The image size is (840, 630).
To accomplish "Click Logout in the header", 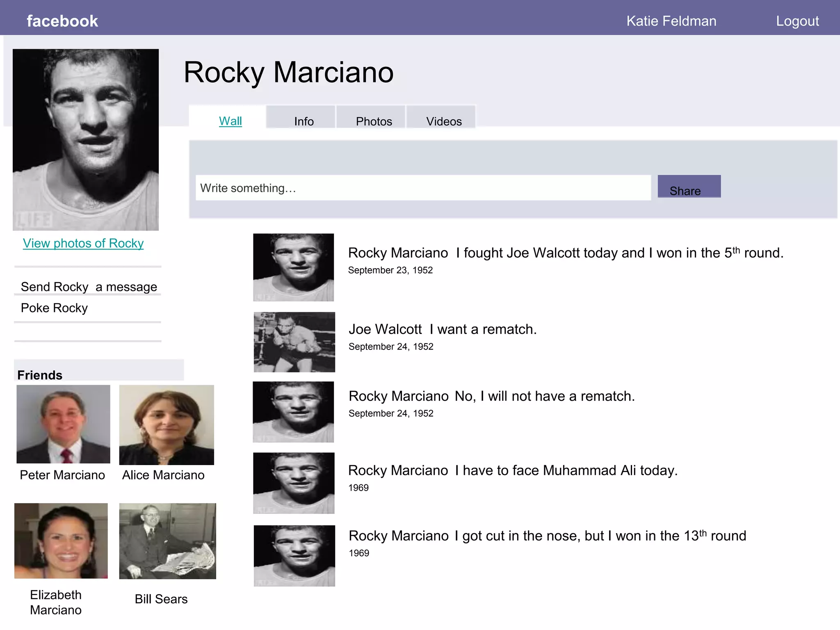I will 797,21.
